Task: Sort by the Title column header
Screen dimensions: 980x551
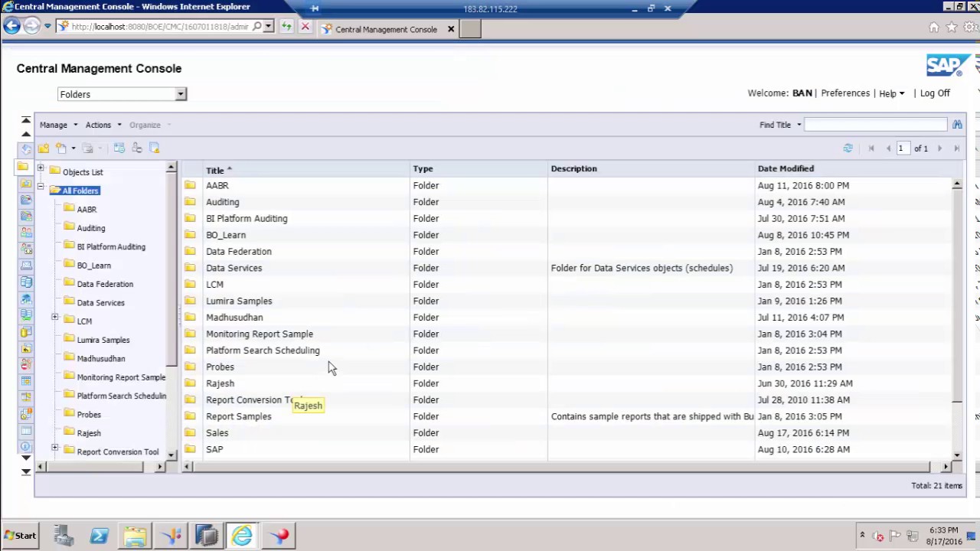Action: point(214,169)
